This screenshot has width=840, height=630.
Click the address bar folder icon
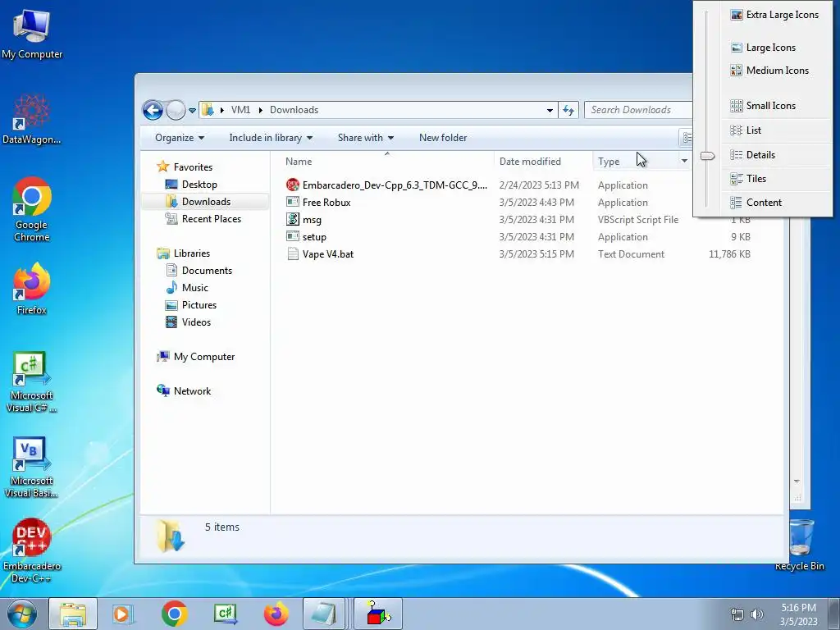coord(208,111)
